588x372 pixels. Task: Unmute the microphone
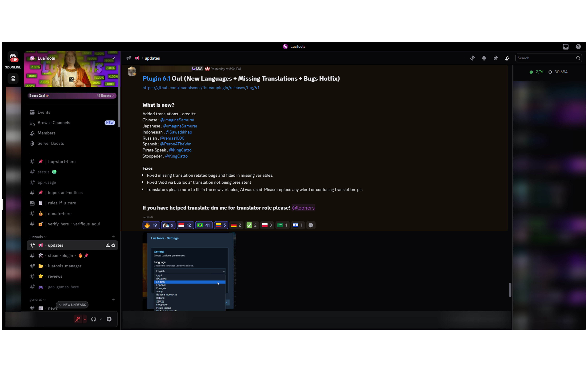[x=78, y=319]
